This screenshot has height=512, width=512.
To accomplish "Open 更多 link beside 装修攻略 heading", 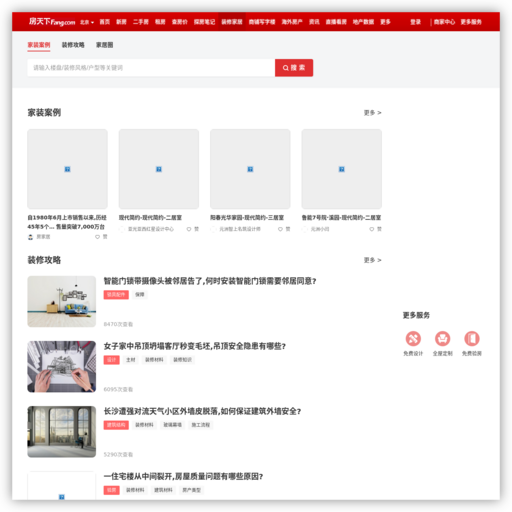I will tap(372, 260).
